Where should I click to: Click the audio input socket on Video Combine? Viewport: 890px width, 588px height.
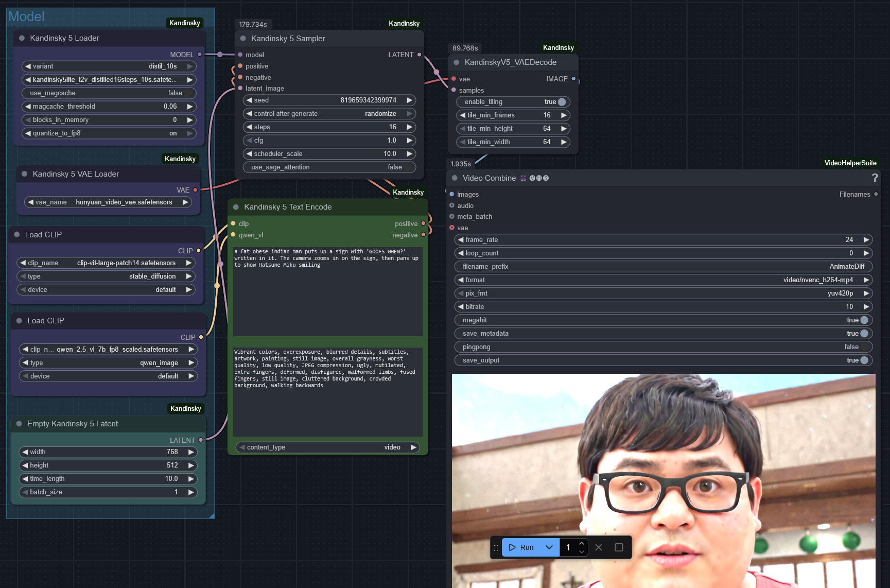pos(452,205)
